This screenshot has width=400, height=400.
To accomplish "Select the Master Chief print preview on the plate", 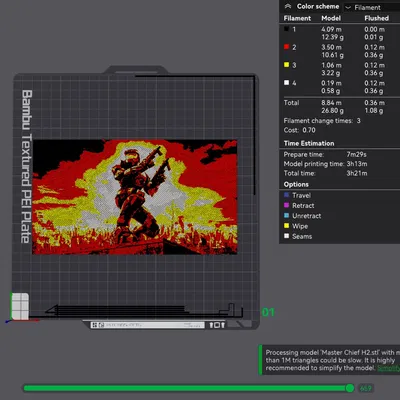I will [135, 197].
